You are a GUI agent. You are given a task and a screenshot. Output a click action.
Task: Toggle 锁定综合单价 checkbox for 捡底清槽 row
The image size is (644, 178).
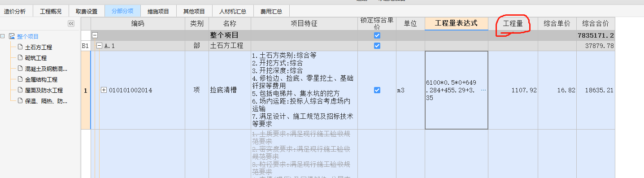point(377,90)
